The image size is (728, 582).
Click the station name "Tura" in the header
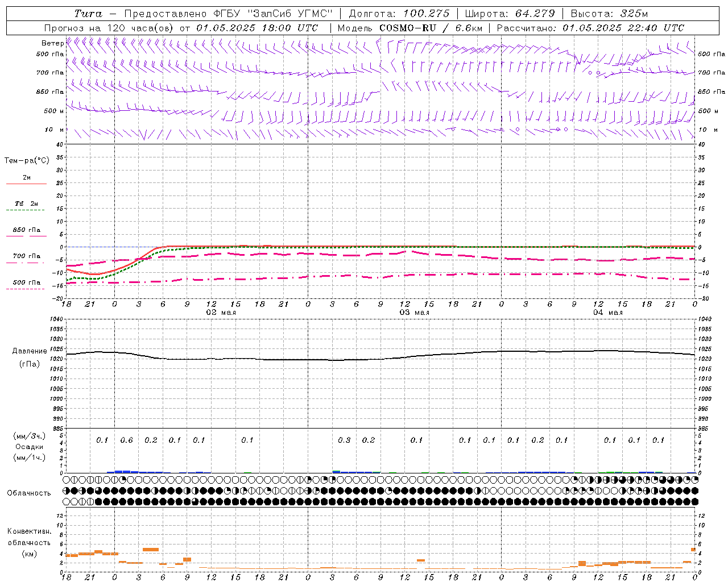click(x=88, y=14)
